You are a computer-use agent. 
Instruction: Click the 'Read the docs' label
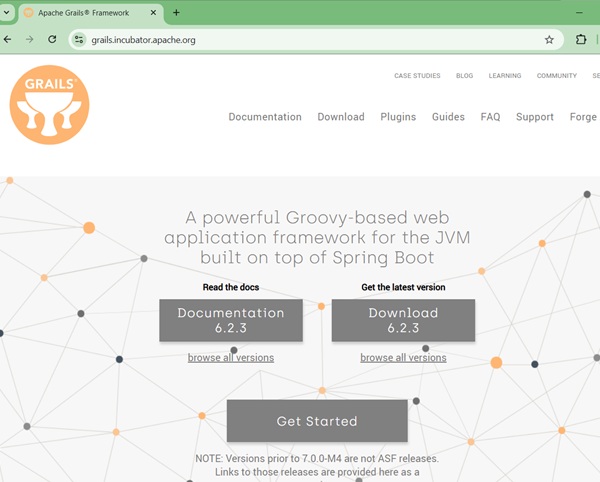(x=231, y=287)
